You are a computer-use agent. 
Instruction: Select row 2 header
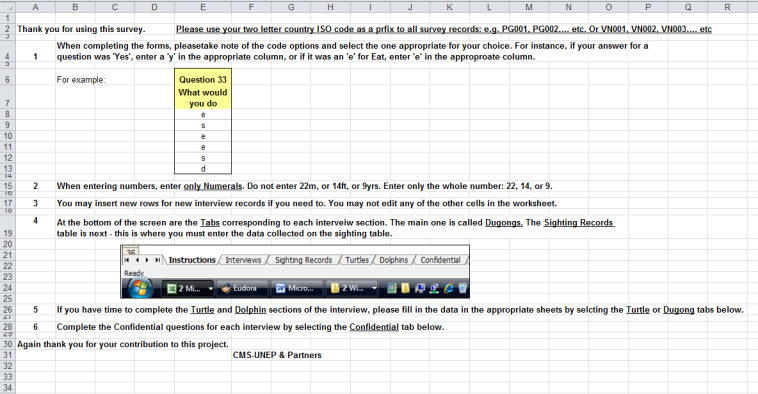coord(8,29)
